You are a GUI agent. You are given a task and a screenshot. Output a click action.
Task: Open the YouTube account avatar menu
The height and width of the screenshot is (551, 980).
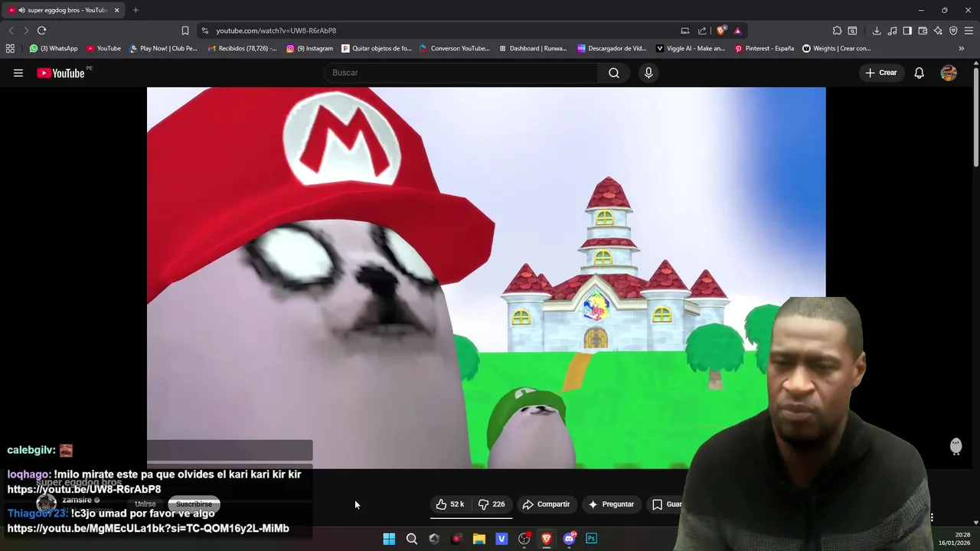(949, 73)
